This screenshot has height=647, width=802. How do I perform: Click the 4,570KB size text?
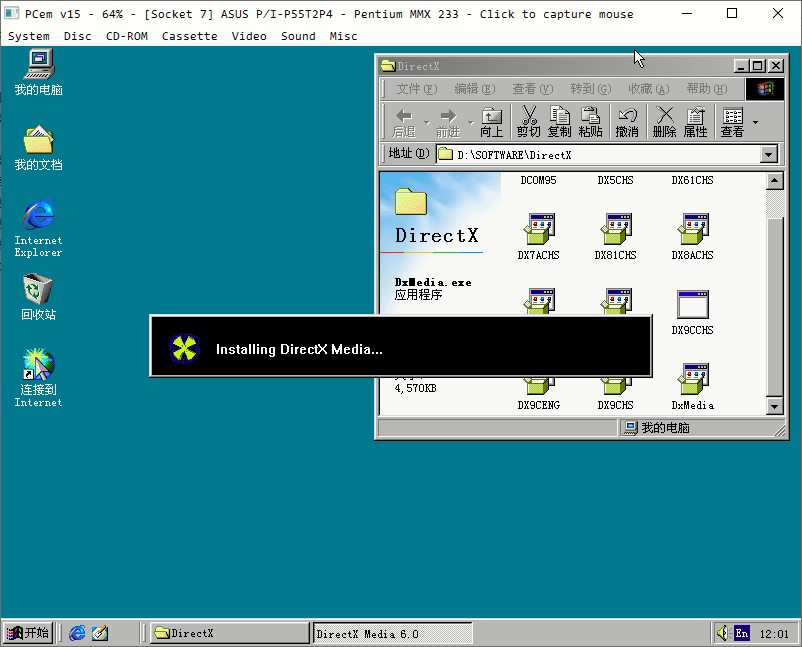[415, 389]
